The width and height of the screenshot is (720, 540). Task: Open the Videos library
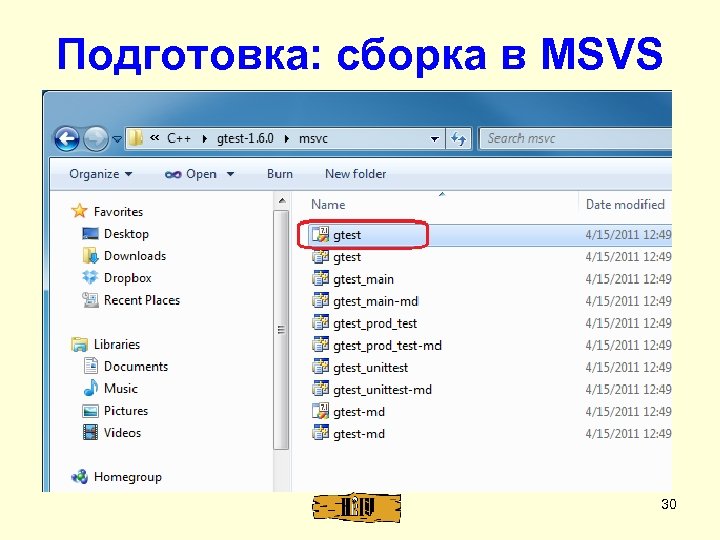pos(122,433)
